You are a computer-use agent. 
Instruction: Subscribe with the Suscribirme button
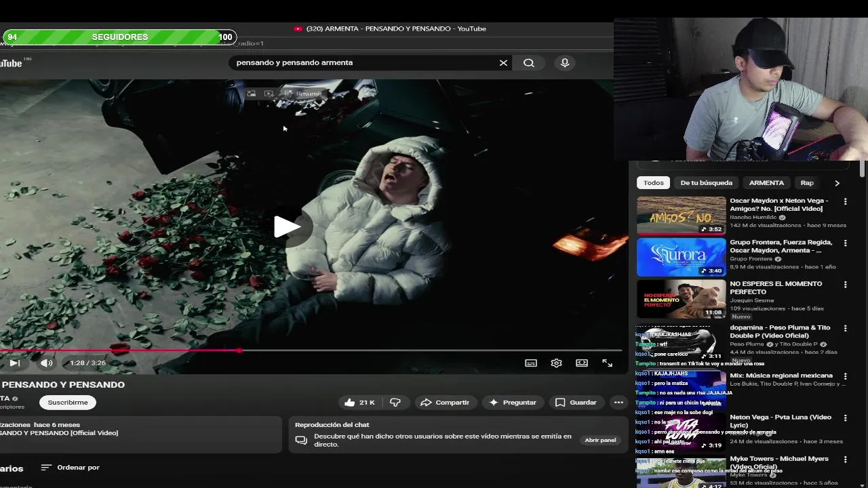tap(68, 403)
